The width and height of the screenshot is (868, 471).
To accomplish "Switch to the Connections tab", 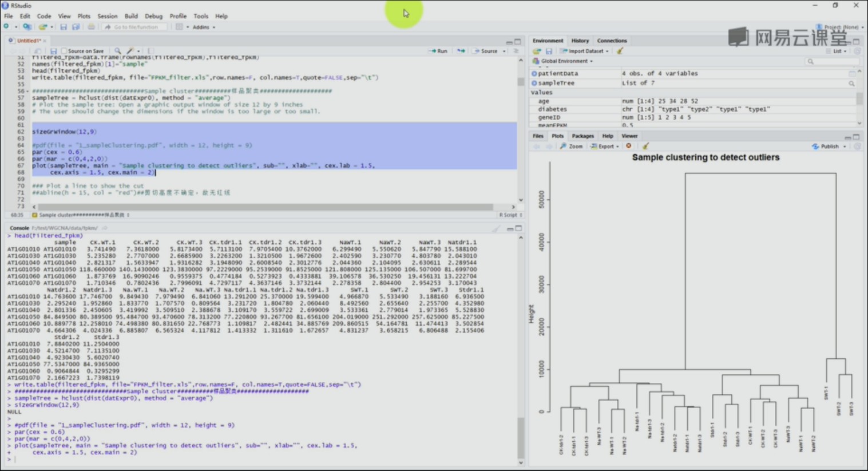I will 612,41.
